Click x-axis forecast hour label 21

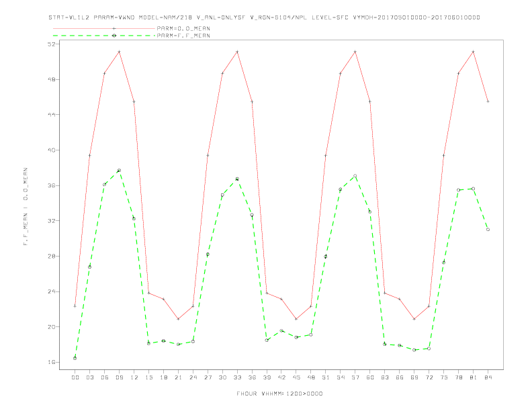point(178,377)
